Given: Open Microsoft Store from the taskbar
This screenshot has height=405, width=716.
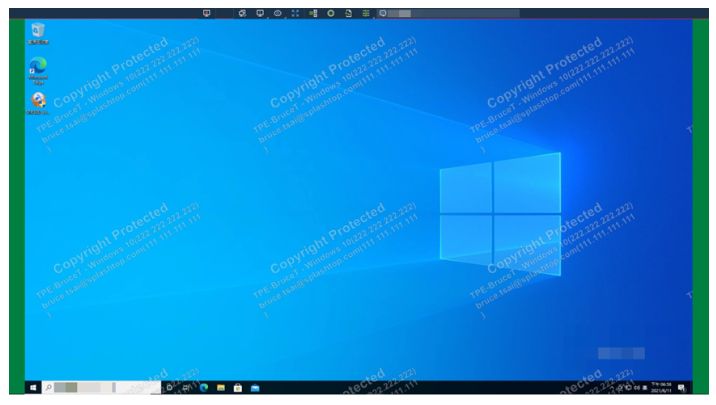Looking at the screenshot, I should click(238, 388).
